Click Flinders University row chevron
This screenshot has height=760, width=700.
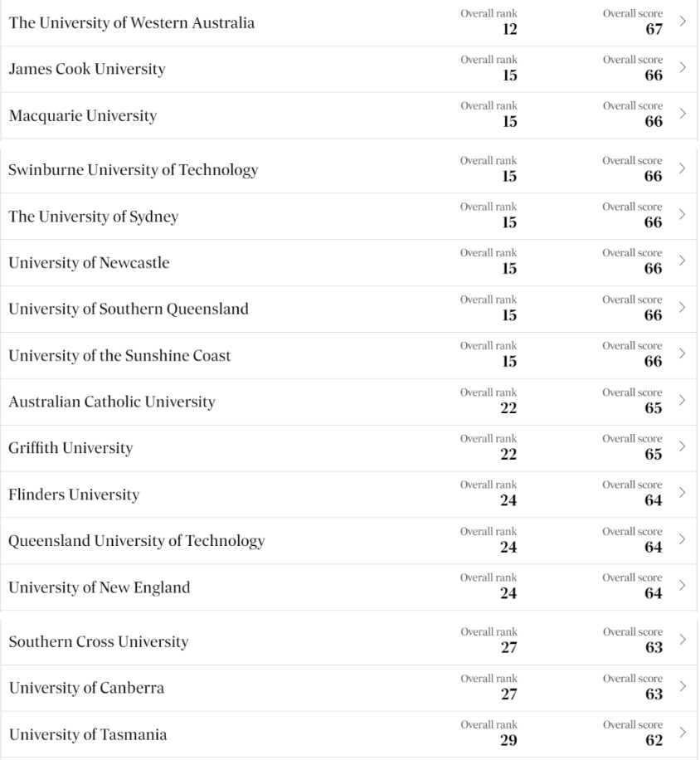coord(682,493)
